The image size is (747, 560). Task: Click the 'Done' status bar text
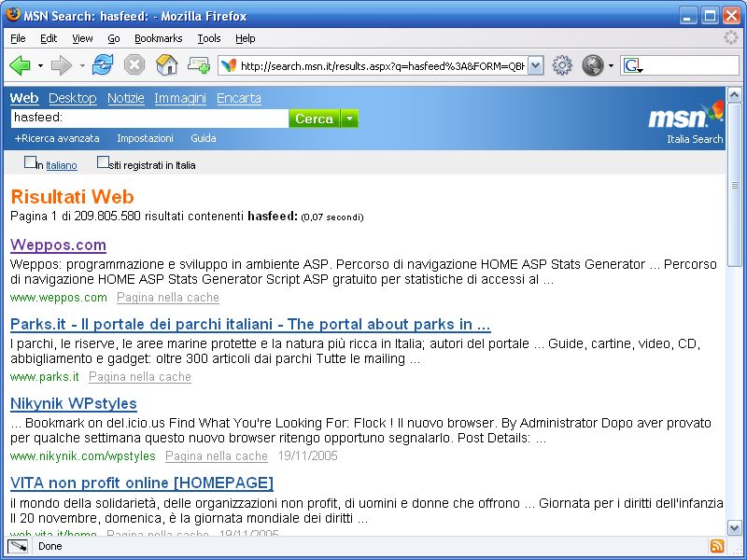tap(50, 546)
